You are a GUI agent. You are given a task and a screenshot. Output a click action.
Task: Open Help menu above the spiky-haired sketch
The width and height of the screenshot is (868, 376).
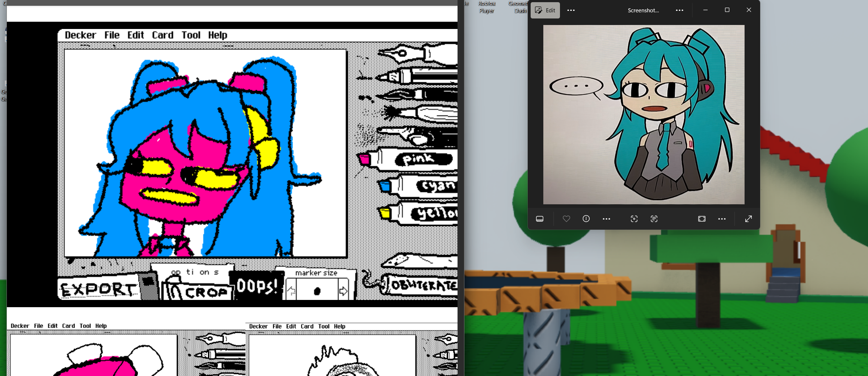point(340,326)
